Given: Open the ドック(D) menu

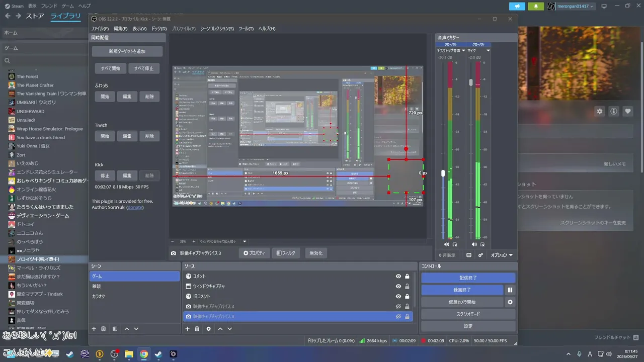Looking at the screenshot, I should [159, 29].
